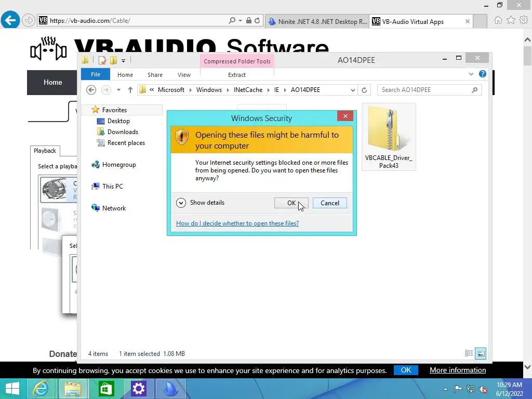The height and width of the screenshot is (399, 532).
Task: Click Microsoft in the breadcrumb path
Action: coord(171,90)
